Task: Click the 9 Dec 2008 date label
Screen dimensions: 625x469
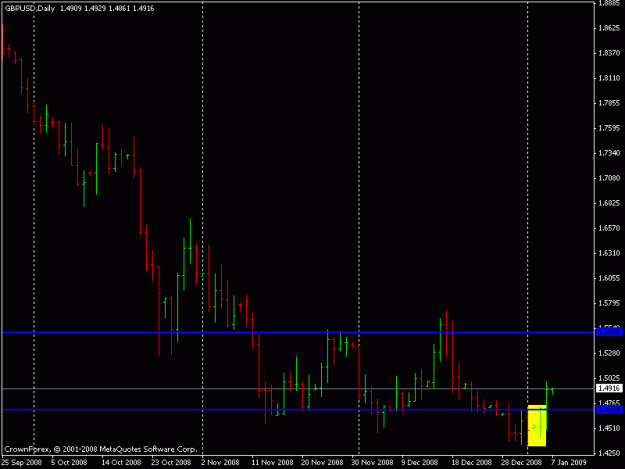Action: tap(420, 462)
